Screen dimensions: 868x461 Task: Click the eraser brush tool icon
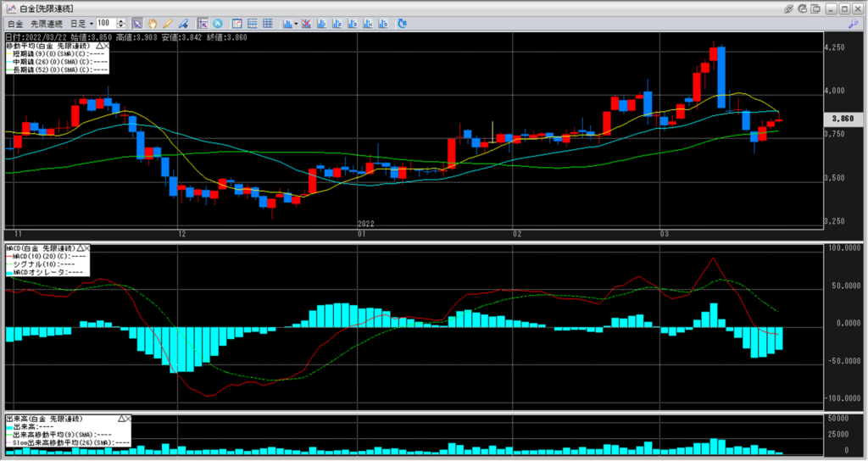[x=184, y=23]
